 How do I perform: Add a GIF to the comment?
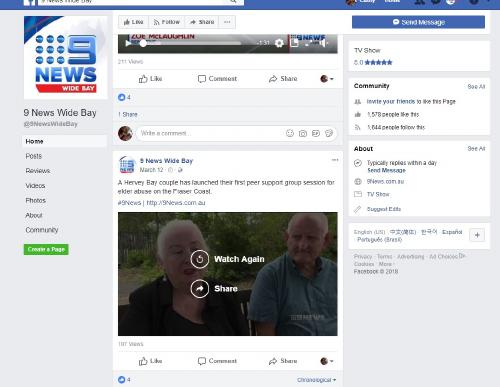coord(316,133)
